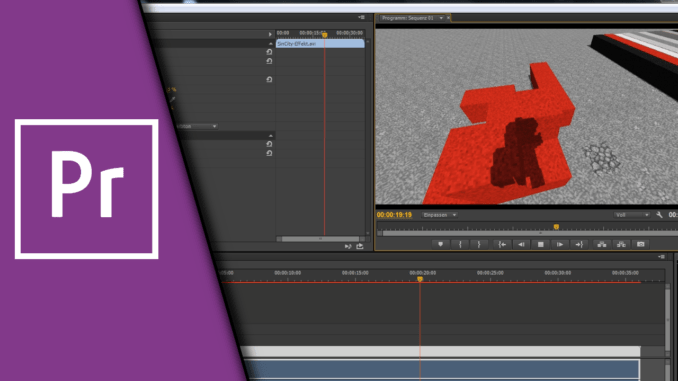Click the effect controls scrollbar up arrow
The width and height of the screenshot is (678, 381).
point(368,42)
